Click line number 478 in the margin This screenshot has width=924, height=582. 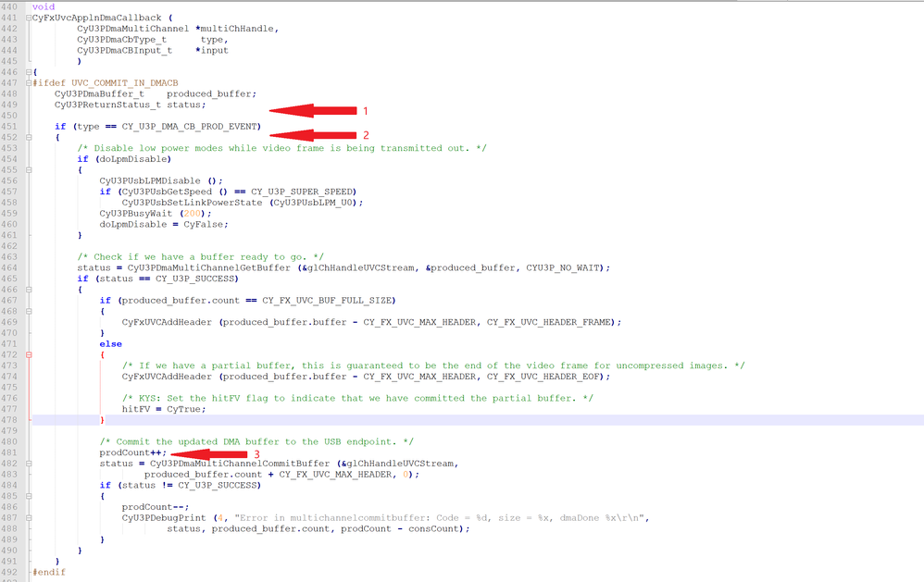[x=12, y=420]
